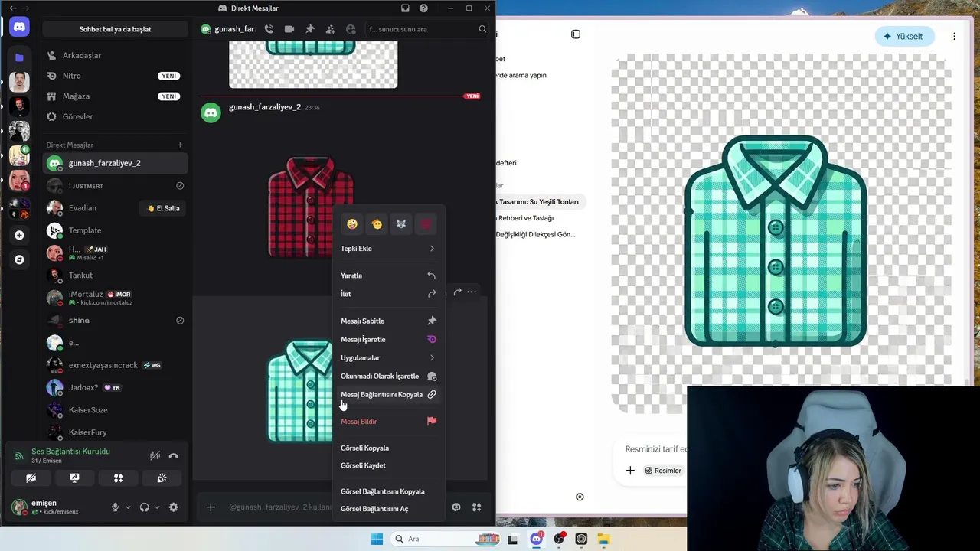Open headphone output options arrow

pos(157,507)
